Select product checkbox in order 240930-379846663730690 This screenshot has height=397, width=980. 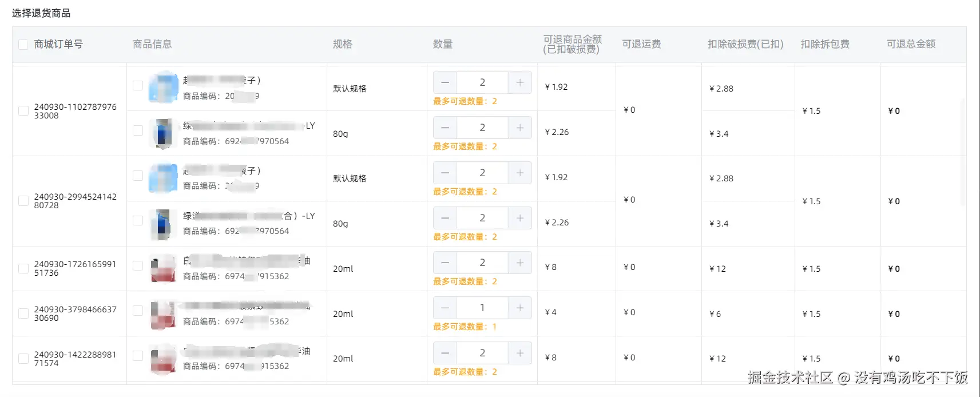tap(138, 311)
